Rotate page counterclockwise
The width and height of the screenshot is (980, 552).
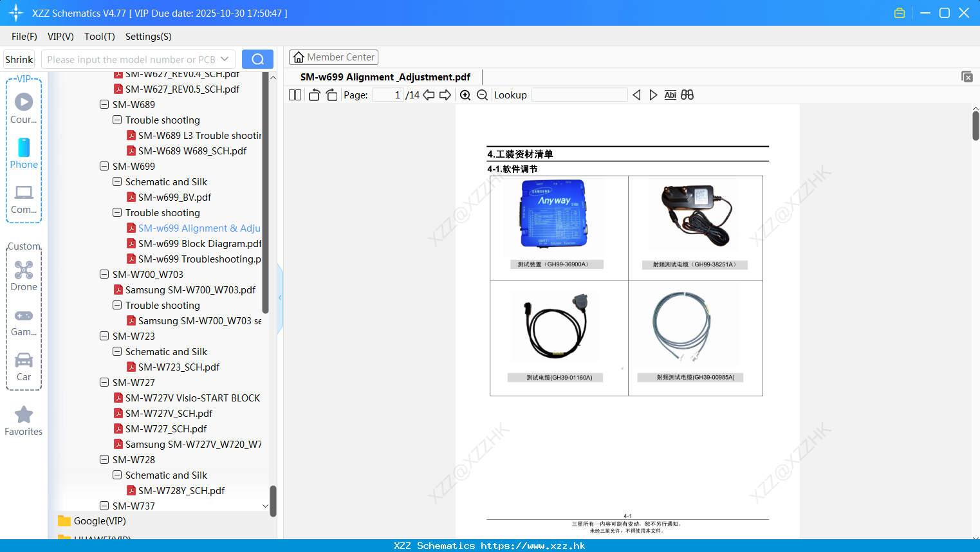(314, 95)
